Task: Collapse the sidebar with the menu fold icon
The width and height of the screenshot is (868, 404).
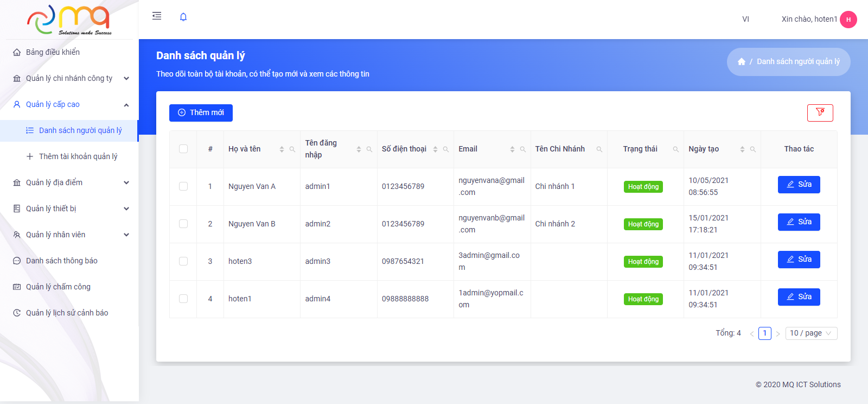Action: 157,16
